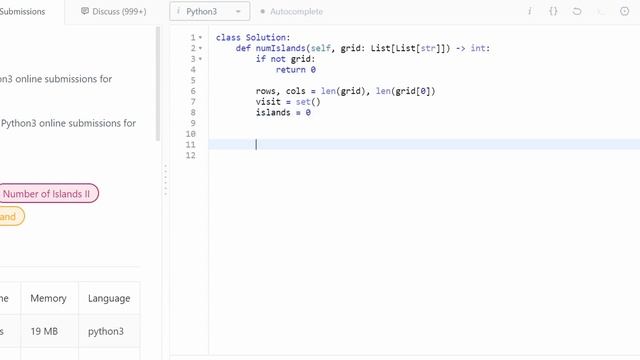Collapse code fold arrow on line 1
Viewport: 640px width, 360px height.
(x=200, y=38)
